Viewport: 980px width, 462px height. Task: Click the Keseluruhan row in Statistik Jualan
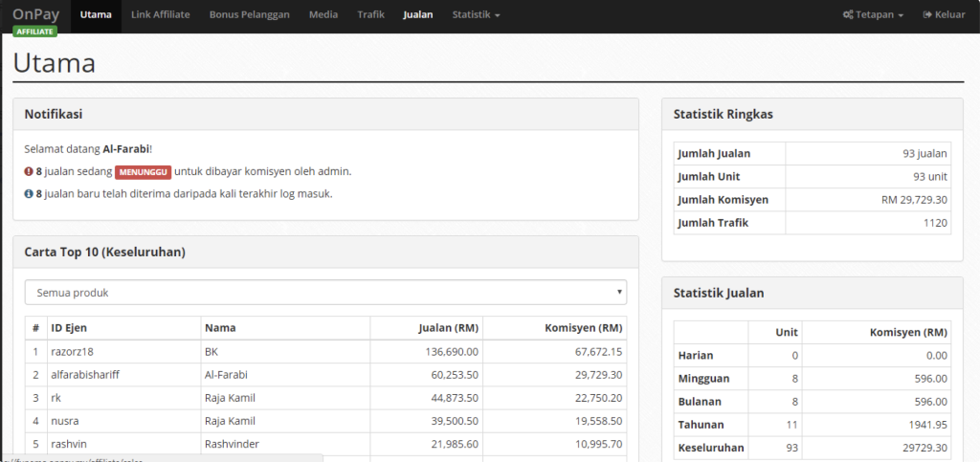pyautogui.click(x=709, y=448)
